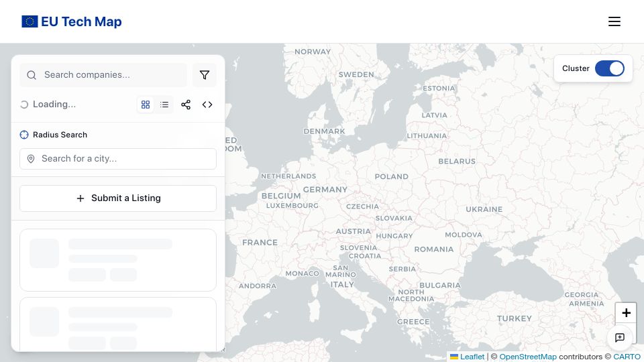Click the EU Tech Map logo
644x362 pixels.
72,21
